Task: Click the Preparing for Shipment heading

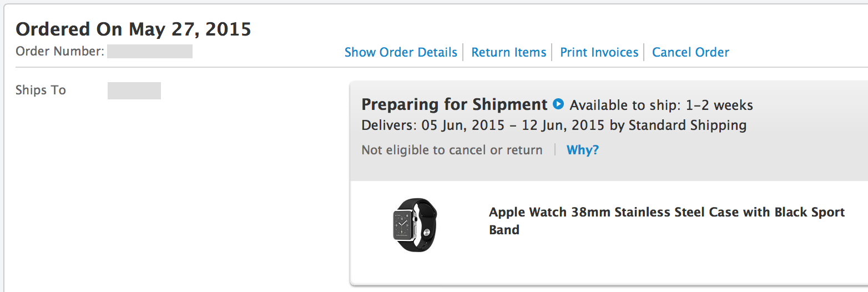Action: pos(454,104)
